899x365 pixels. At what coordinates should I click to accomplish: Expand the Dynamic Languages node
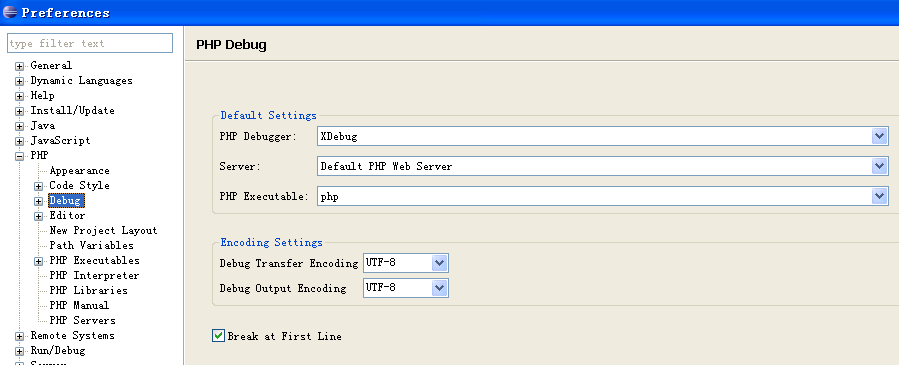point(19,81)
